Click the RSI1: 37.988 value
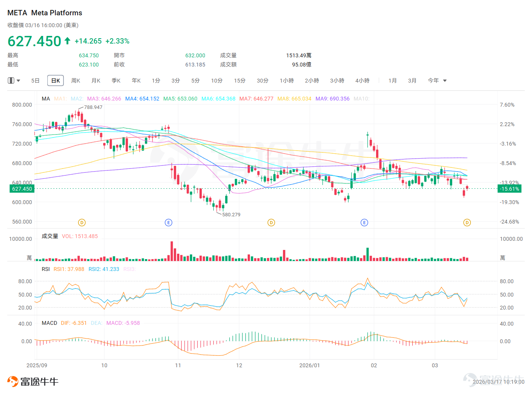Screen dimensions: 532x394 (69, 269)
